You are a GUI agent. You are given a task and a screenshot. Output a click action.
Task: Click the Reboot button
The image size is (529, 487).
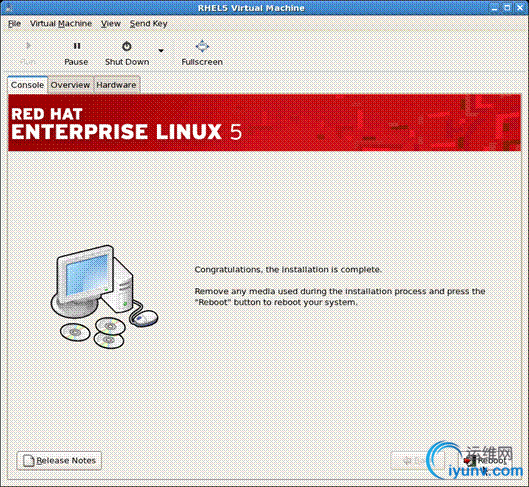click(x=486, y=461)
